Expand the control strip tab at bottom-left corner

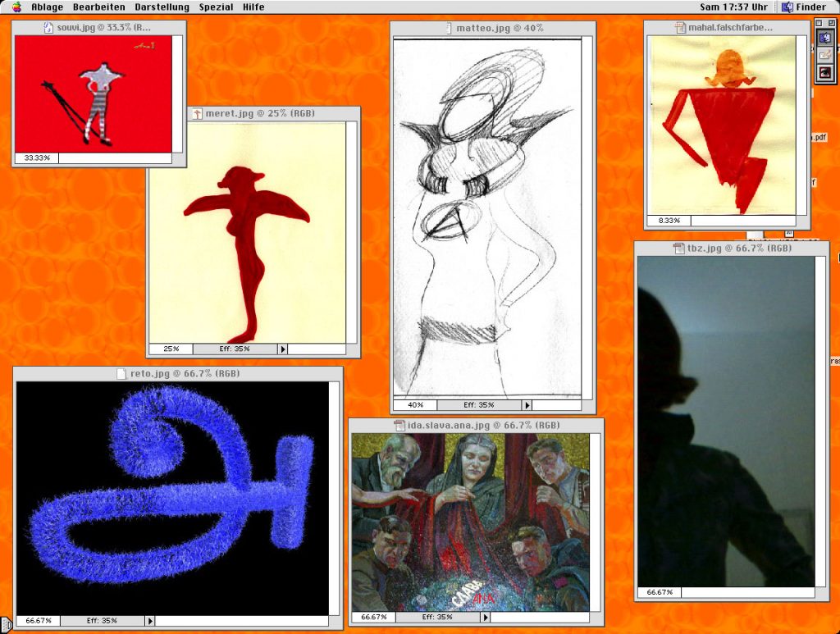tap(4, 625)
